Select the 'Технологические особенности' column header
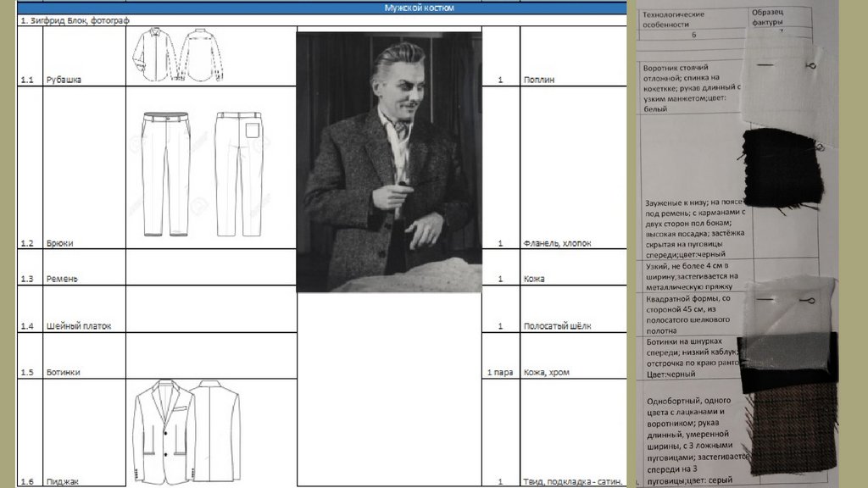This screenshot has width=868, height=488. click(674, 19)
